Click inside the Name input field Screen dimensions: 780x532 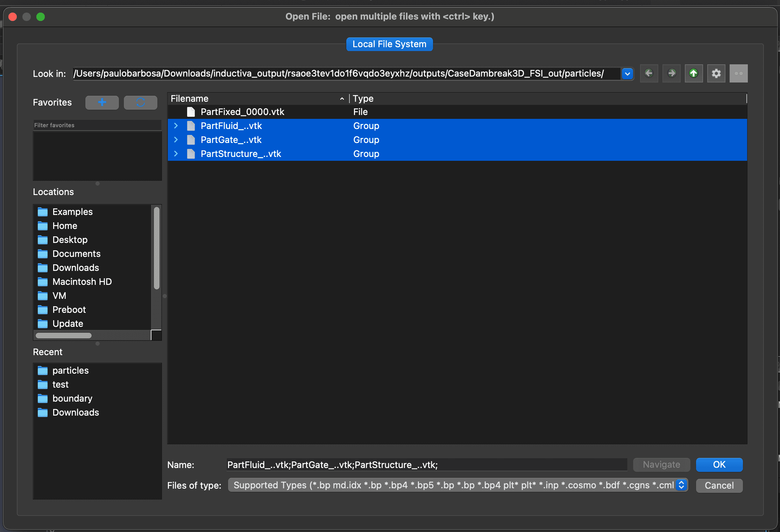(x=420, y=465)
